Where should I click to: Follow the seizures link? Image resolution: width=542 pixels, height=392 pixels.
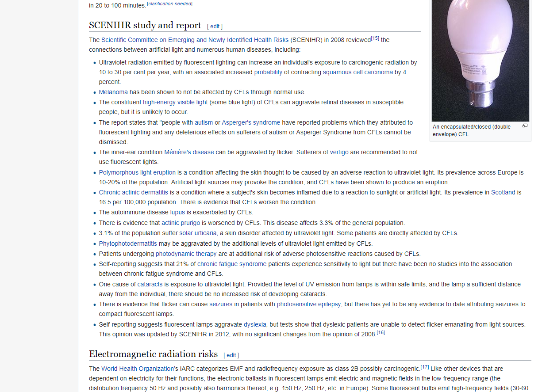point(221,304)
